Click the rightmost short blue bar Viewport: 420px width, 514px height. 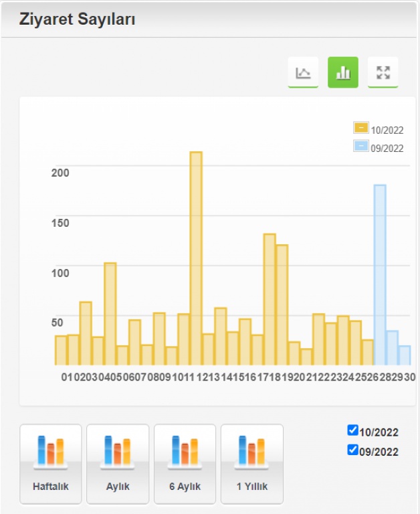404,355
